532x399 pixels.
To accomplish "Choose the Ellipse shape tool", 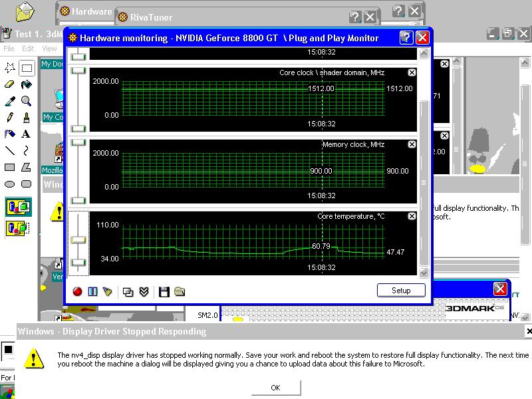I will 10,184.
